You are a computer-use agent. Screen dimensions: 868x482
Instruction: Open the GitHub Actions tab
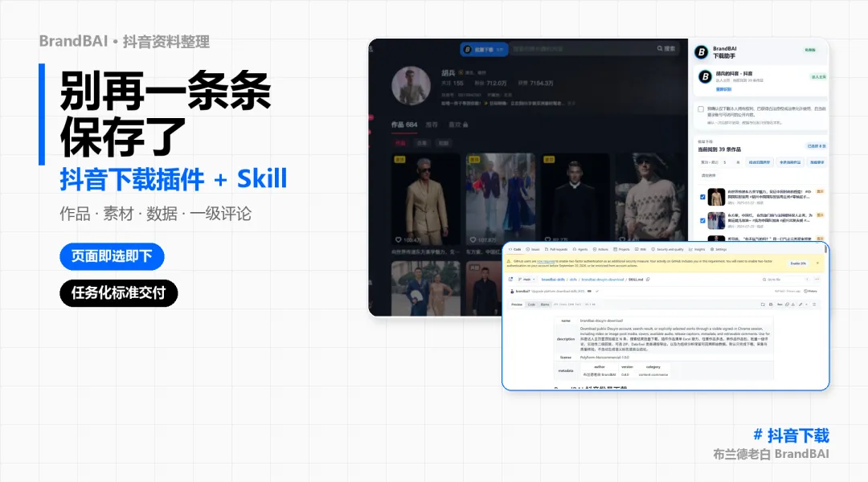coord(600,249)
